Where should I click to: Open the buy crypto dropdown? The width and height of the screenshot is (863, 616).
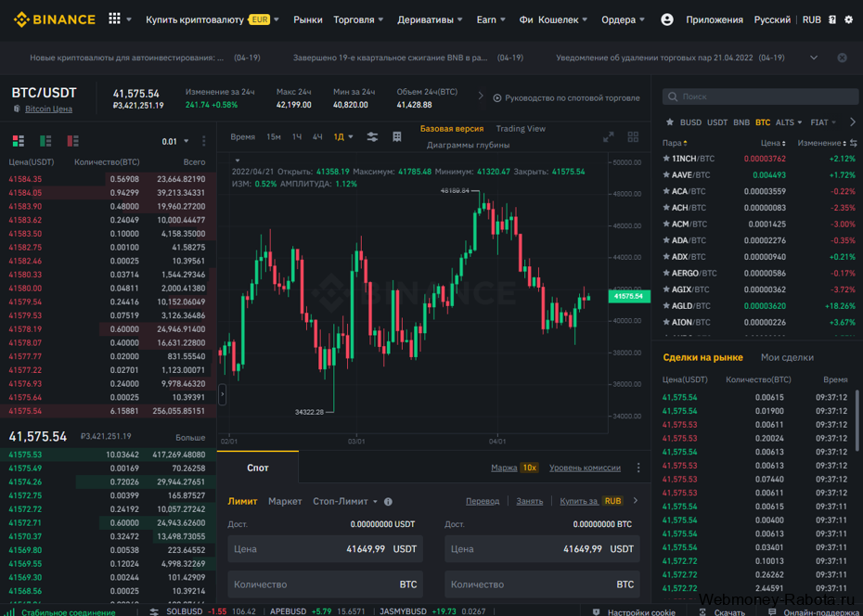pyautogui.click(x=213, y=19)
